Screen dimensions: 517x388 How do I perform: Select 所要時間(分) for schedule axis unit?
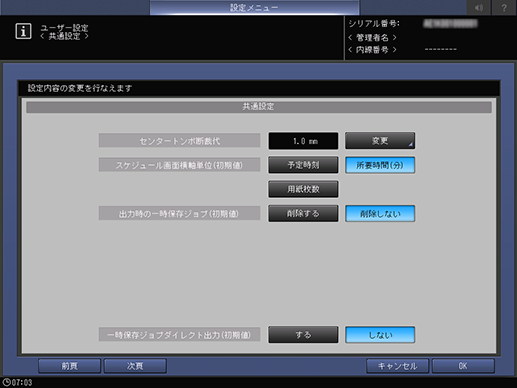tap(380, 165)
